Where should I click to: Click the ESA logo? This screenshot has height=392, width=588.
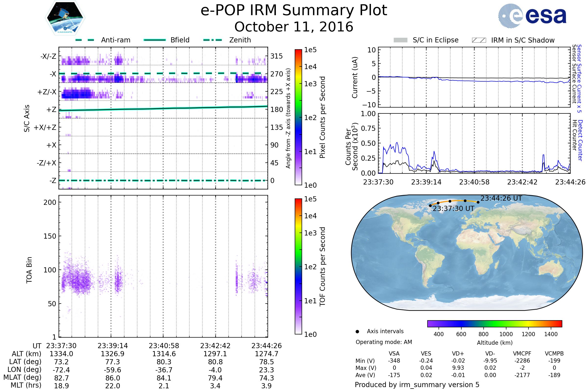pyautogui.click(x=532, y=16)
